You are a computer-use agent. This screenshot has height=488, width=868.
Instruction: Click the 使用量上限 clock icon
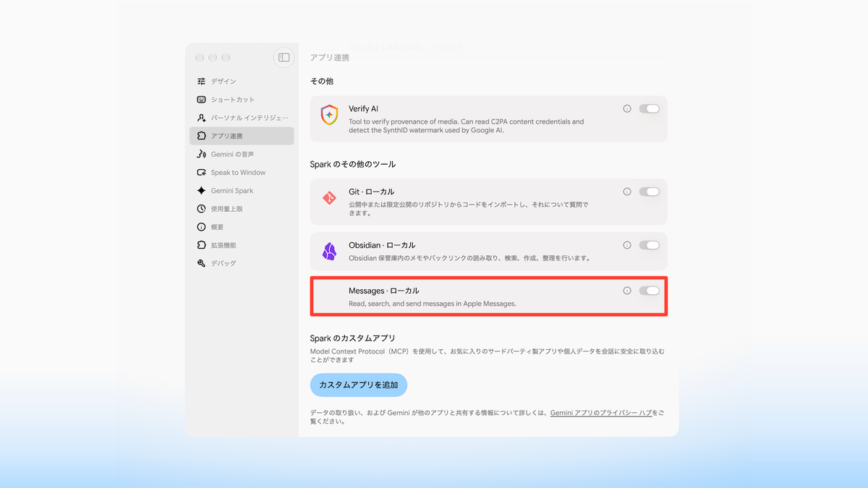click(202, 209)
